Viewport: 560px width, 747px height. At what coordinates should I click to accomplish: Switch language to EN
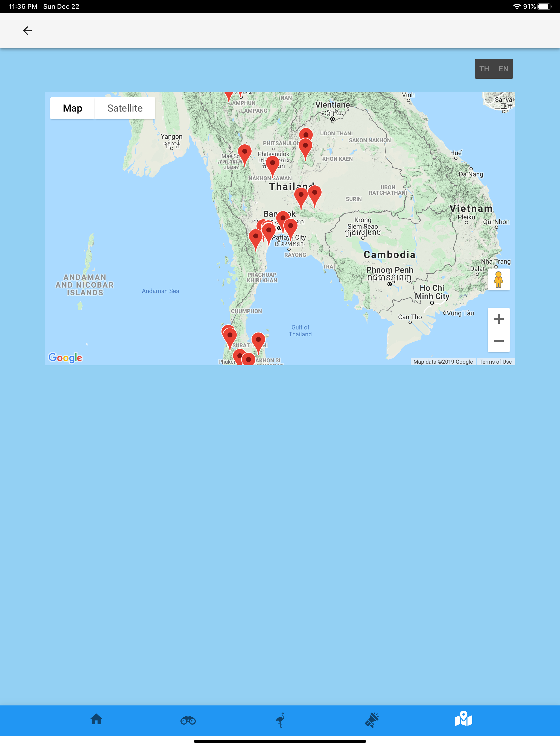tap(503, 69)
